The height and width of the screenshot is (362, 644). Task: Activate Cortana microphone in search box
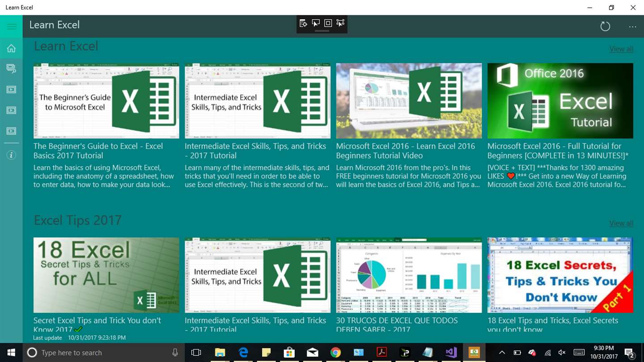[175, 353]
